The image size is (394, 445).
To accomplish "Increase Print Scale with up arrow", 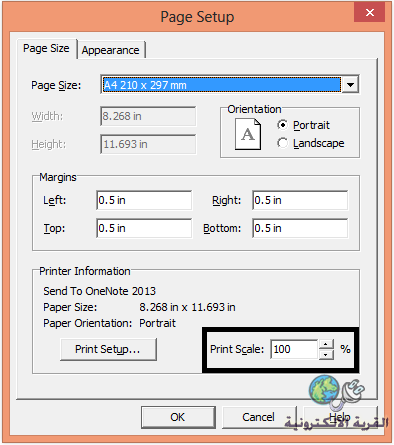I will (x=326, y=344).
